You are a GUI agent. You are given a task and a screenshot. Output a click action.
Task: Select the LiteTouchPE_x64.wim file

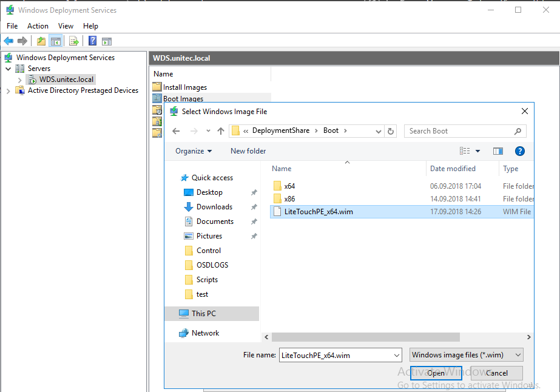(x=402, y=212)
